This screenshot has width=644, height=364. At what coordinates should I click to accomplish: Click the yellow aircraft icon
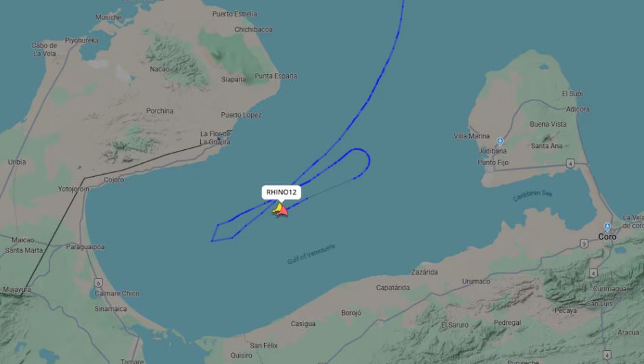pos(278,208)
